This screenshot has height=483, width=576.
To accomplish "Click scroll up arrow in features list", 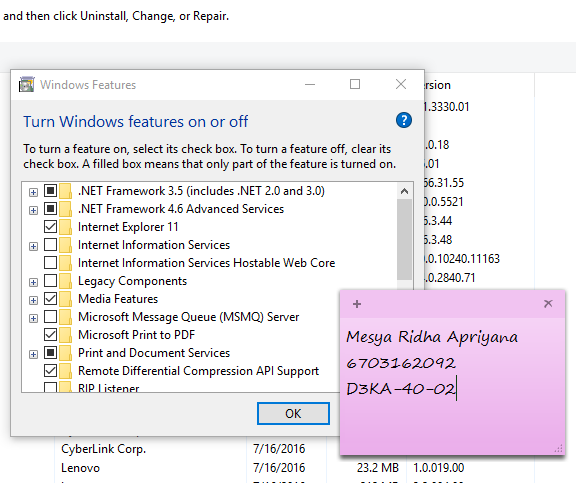I will click(404, 191).
